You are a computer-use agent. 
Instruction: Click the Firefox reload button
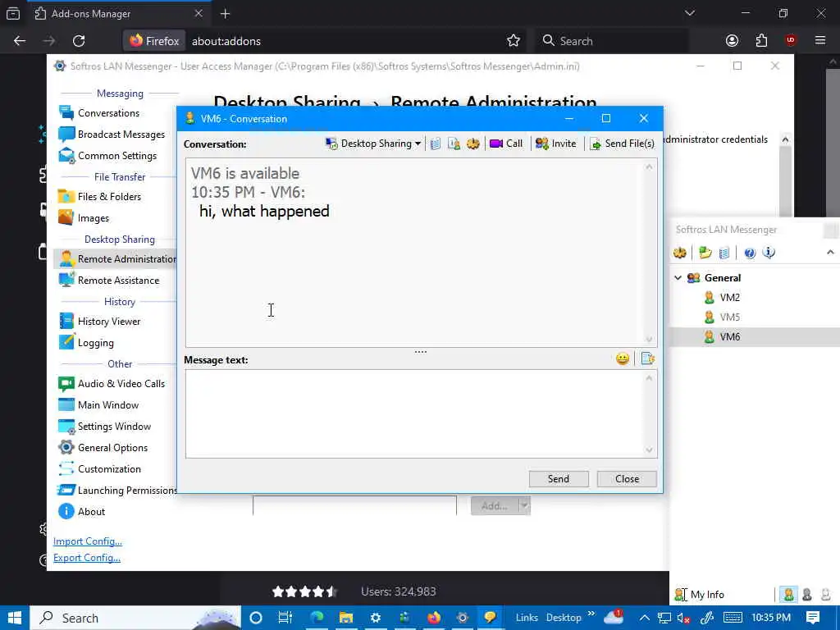[79, 41]
